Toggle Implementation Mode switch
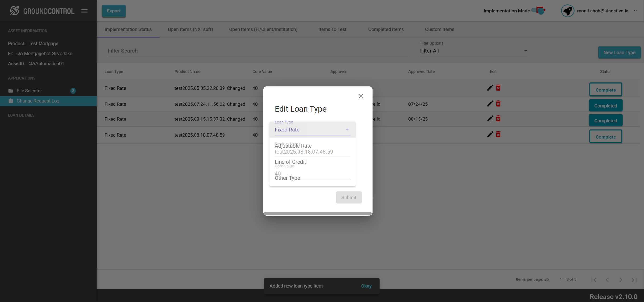This screenshot has height=302, width=644. (x=538, y=11)
